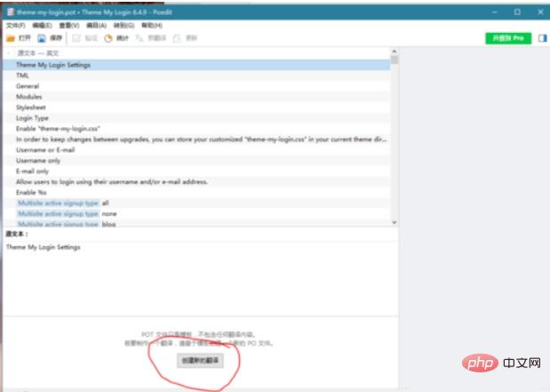Click the Update (更新) toolbar icon
The width and height of the screenshot is (550, 392).
178,39
